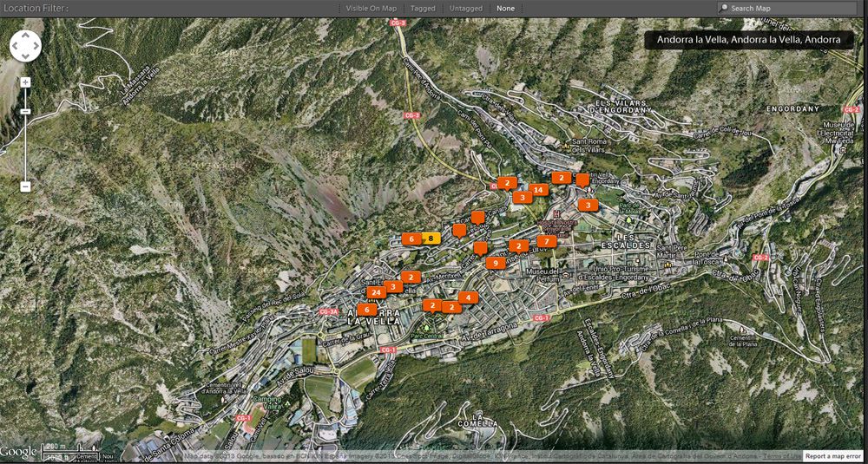
Task: Select the 6 marker beside the yellow 8
Action: point(411,239)
